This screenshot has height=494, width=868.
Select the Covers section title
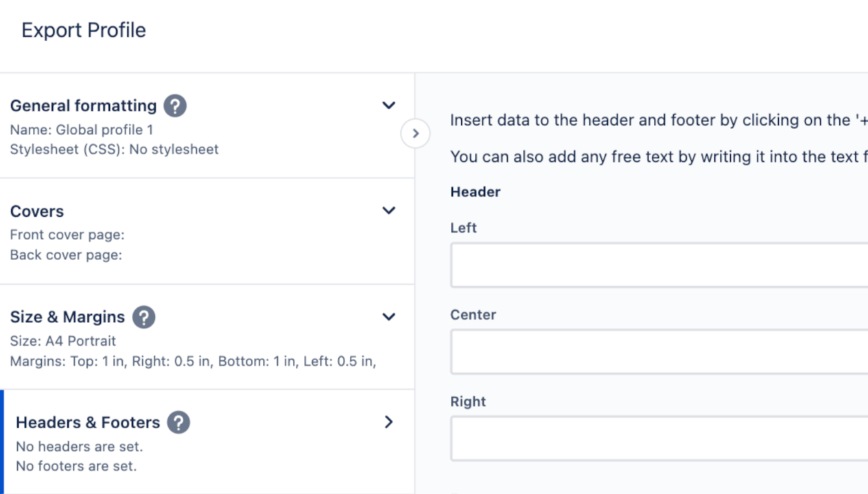(37, 211)
